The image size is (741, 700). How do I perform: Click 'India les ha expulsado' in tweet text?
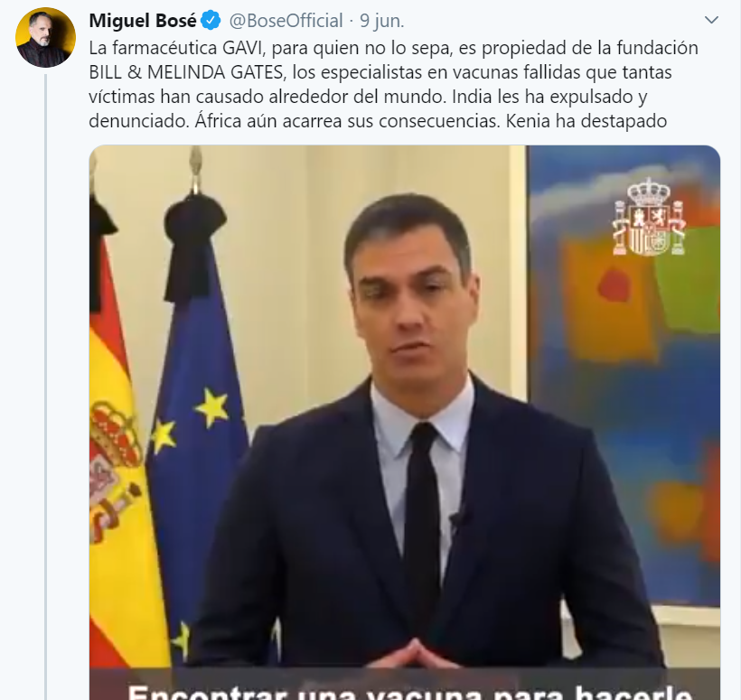click(x=543, y=97)
